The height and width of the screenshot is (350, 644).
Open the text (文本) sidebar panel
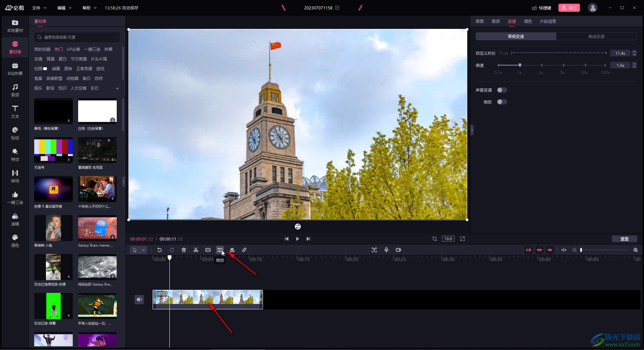[15, 112]
